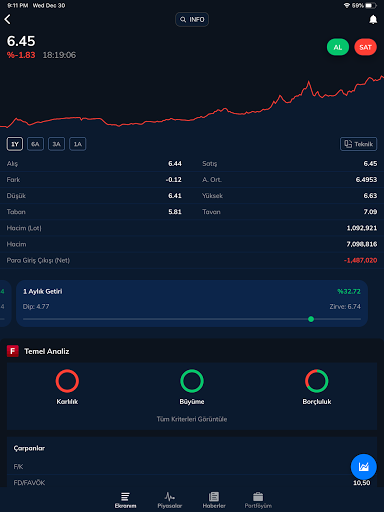Open the notification bell alerts

point(373,20)
